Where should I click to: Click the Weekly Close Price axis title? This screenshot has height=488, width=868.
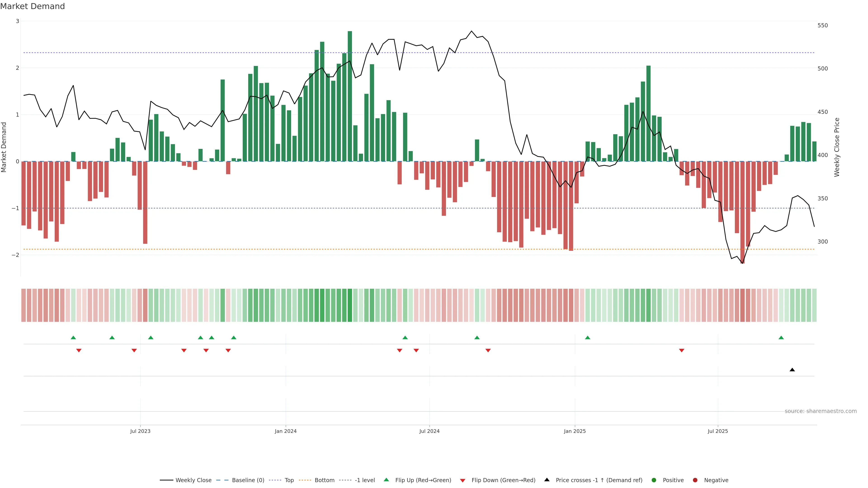tap(837, 147)
